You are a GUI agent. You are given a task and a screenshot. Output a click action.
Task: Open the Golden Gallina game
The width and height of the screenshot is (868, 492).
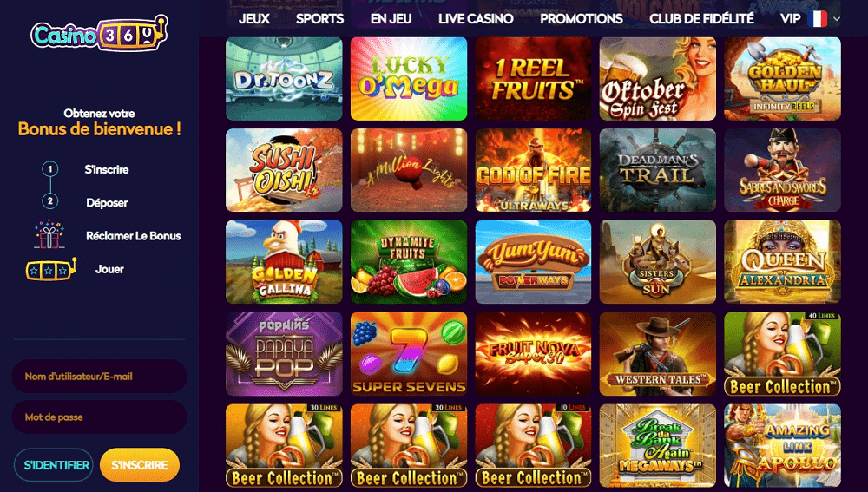[x=284, y=262]
